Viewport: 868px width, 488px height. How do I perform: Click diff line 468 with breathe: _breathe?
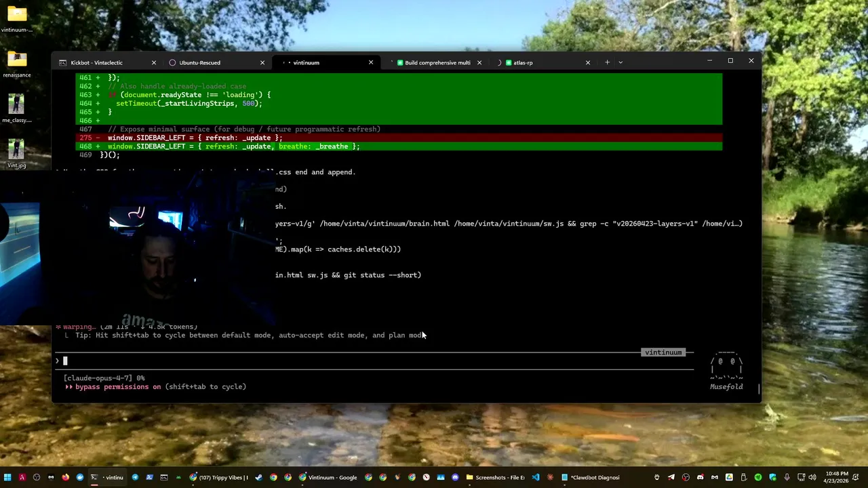(399, 146)
